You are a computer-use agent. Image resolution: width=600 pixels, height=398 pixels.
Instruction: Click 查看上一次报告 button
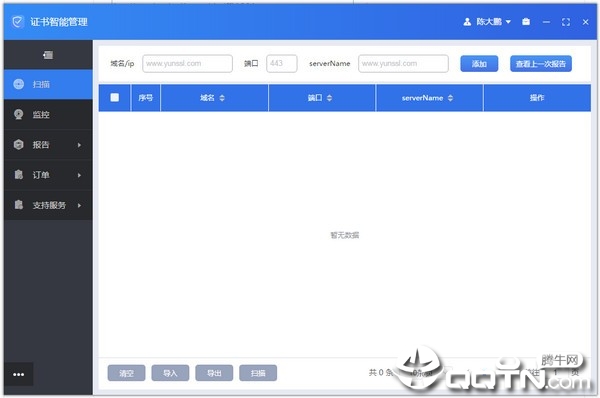pyautogui.click(x=541, y=64)
